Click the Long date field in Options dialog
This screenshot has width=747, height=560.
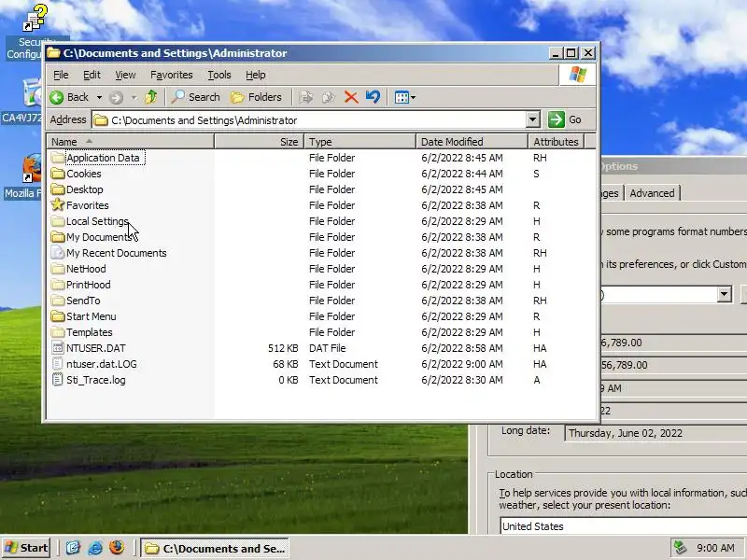point(655,433)
